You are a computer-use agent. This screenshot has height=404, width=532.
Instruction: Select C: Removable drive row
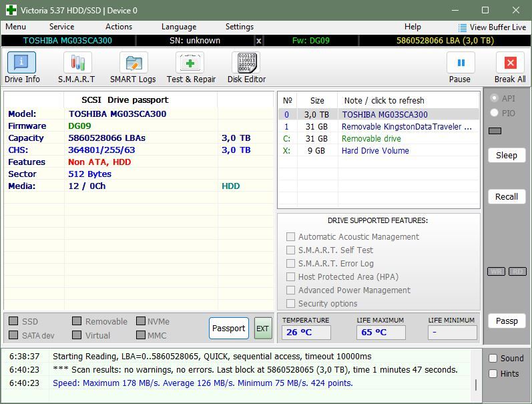[378, 138]
